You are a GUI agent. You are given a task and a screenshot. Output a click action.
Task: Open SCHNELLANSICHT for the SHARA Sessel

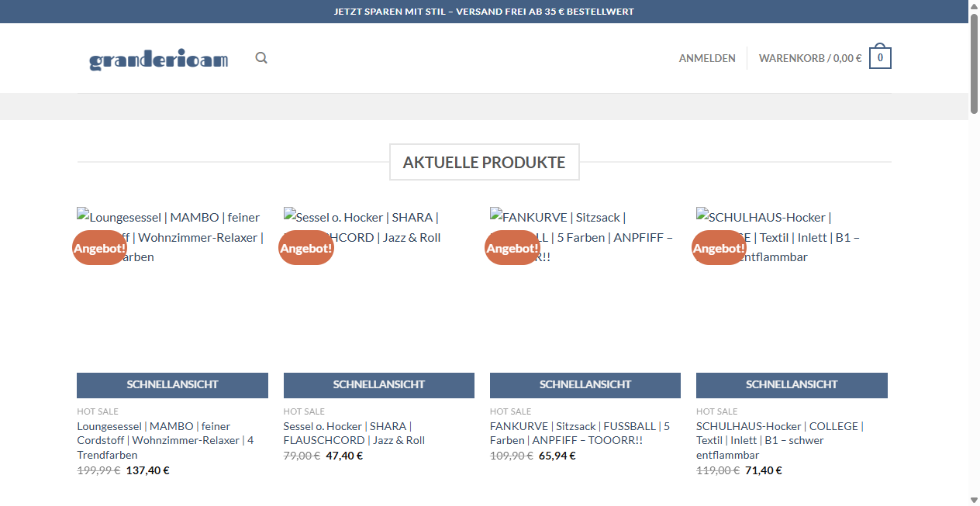click(378, 384)
